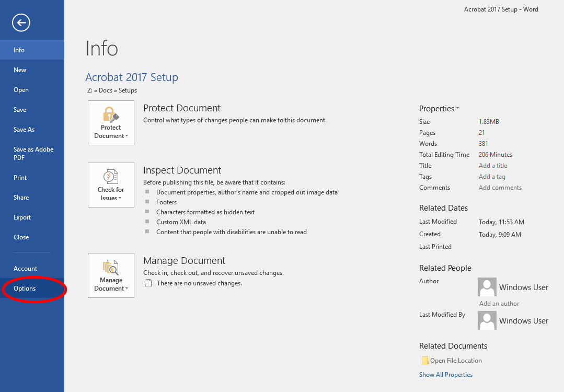Click the Last Modified By avatar picture

click(487, 320)
